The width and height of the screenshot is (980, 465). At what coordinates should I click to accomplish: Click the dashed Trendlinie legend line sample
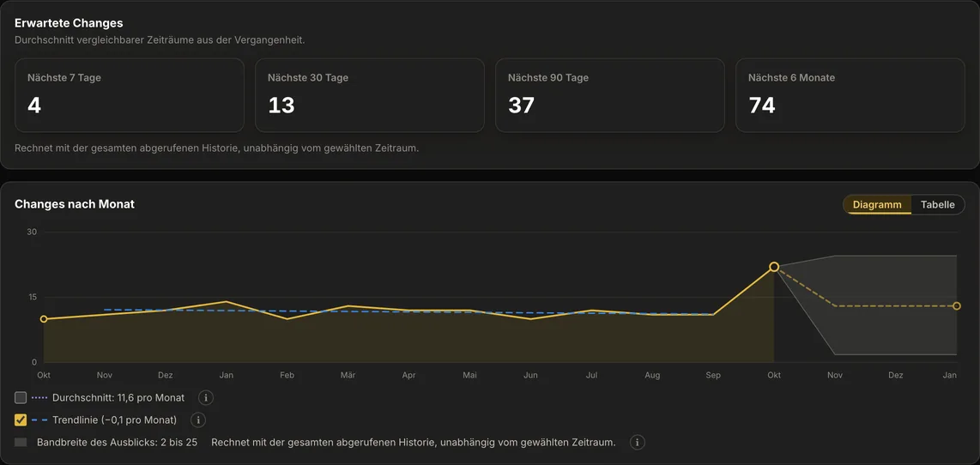point(39,420)
